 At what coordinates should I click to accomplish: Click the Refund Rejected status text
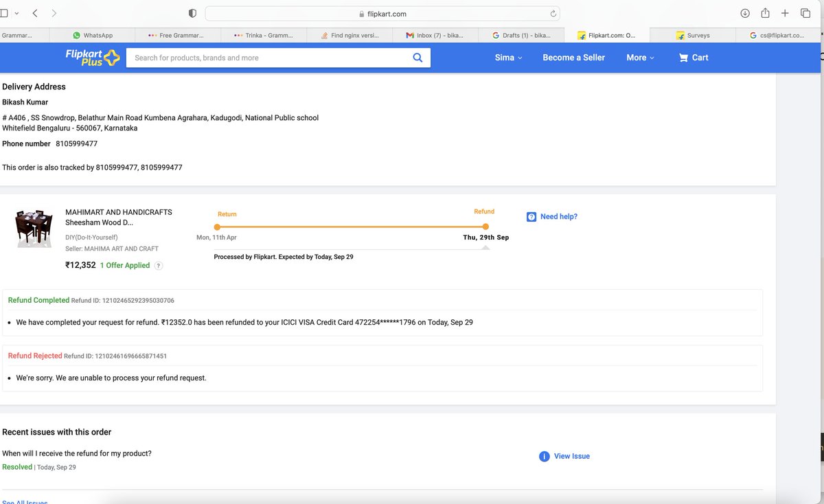click(x=35, y=356)
